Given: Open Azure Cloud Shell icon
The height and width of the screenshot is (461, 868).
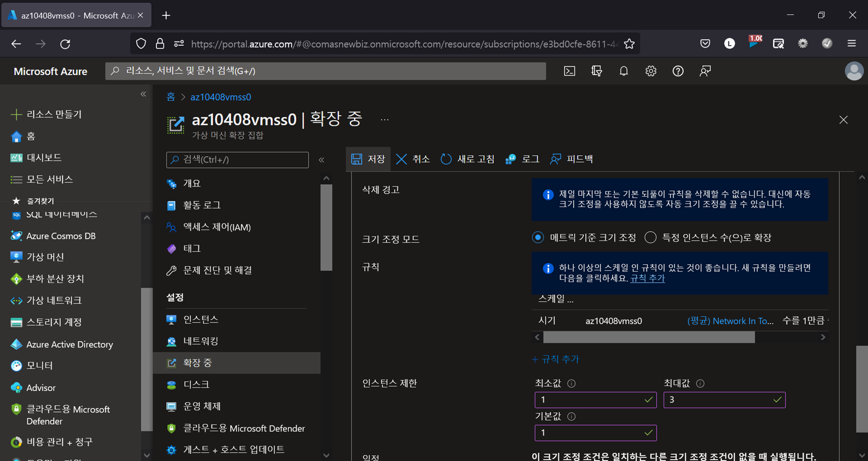Looking at the screenshot, I should [569, 71].
